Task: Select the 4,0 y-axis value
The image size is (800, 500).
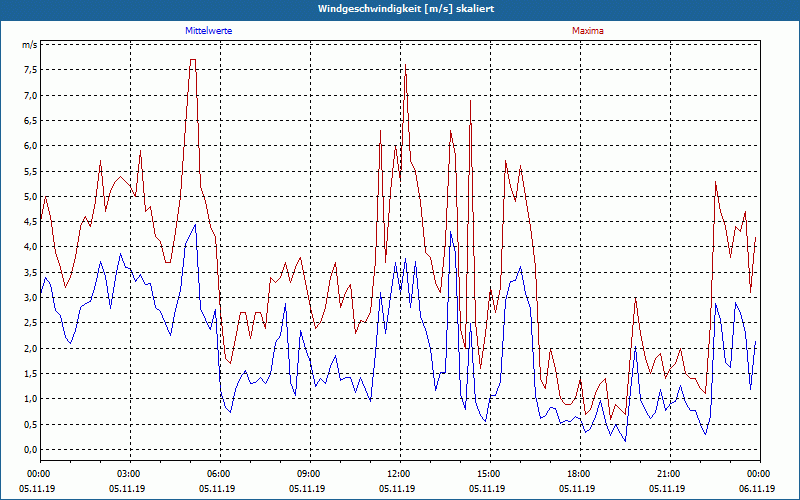Action: (x=31, y=247)
